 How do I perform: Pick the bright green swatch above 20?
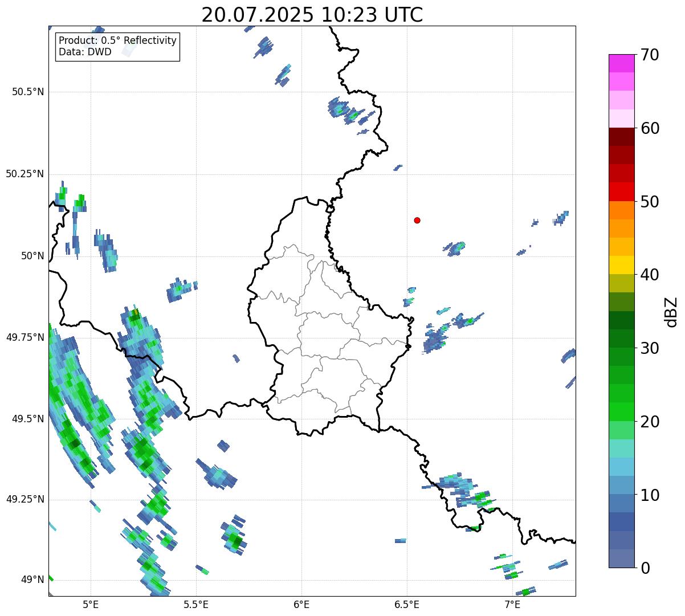621,411
